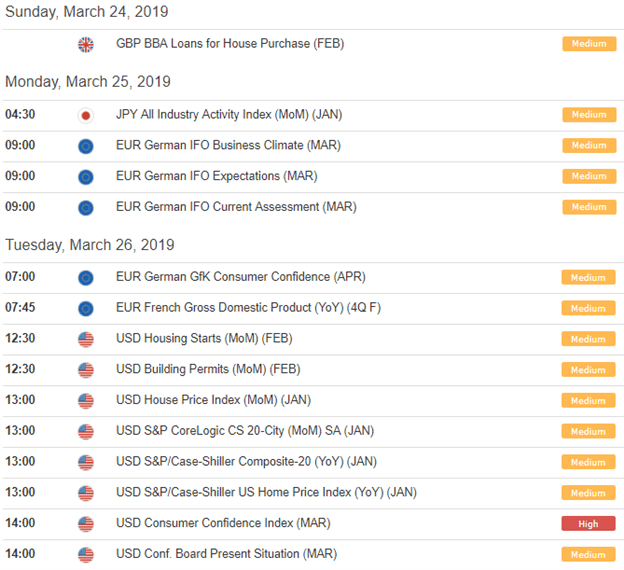Click the Monday, March 25, 2019 heading
Image resolution: width=624 pixels, height=570 pixels.
(x=88, y=82)
